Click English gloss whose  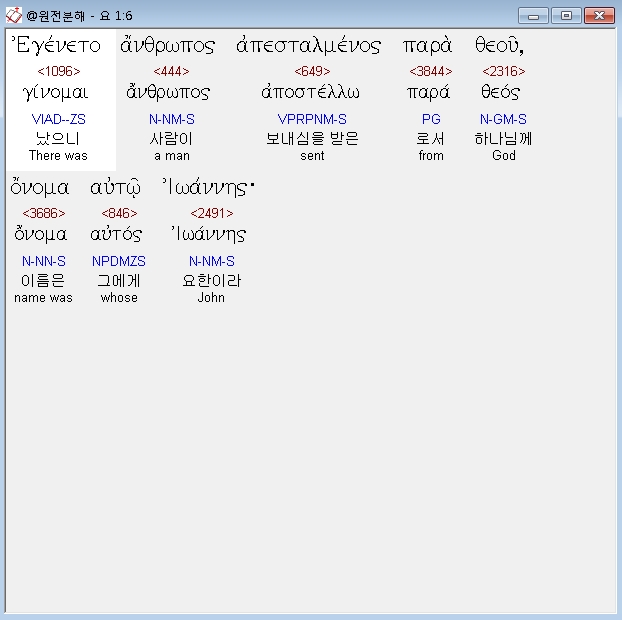[x=119, y=298]
